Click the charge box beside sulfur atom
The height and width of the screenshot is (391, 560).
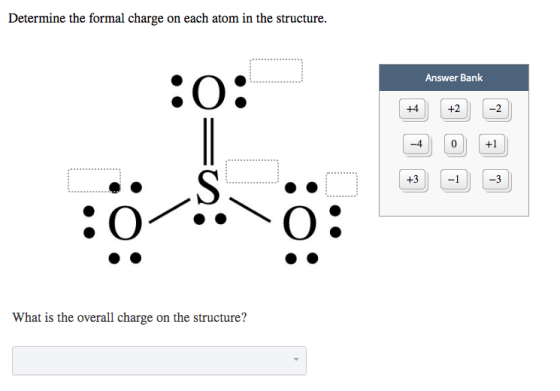point(252,171)
